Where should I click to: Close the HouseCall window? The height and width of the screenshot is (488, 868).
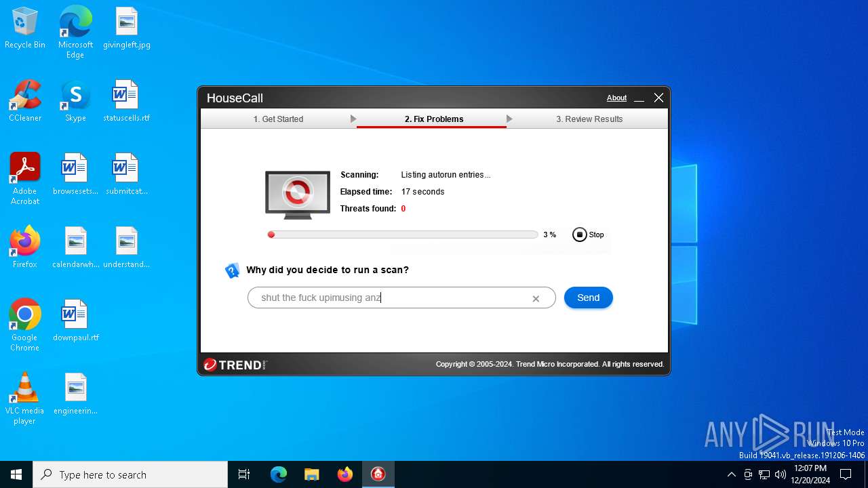[658, 98]
